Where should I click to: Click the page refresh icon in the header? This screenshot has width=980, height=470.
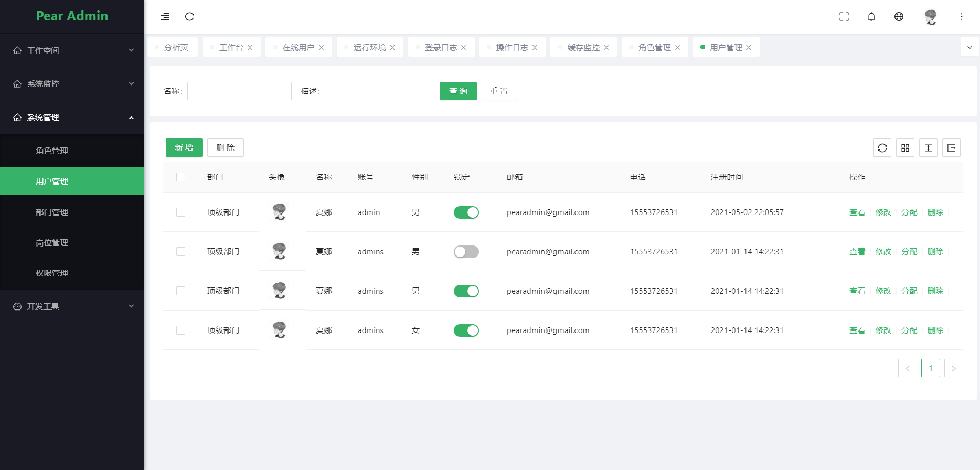pyautogui.click(x=189, y=17)
